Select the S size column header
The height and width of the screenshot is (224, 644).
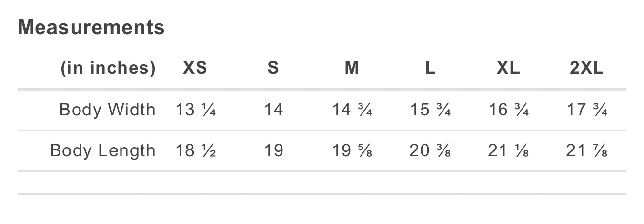click(x=273, y=68)
